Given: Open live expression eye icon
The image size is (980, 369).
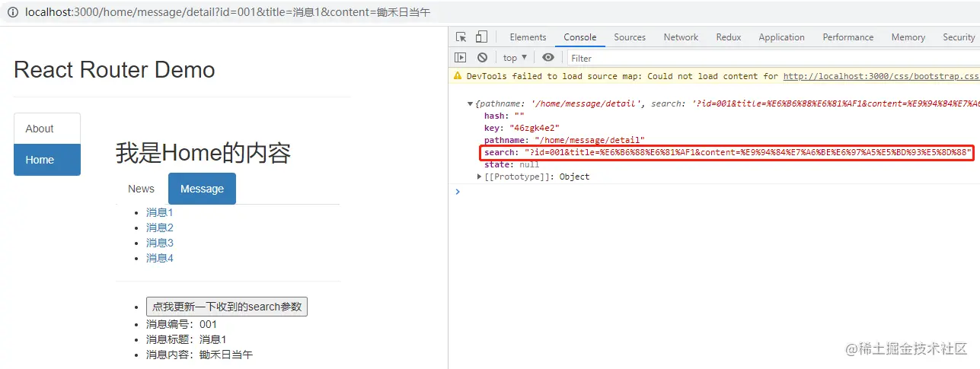Looking at the screenshot, I should 548,57.
